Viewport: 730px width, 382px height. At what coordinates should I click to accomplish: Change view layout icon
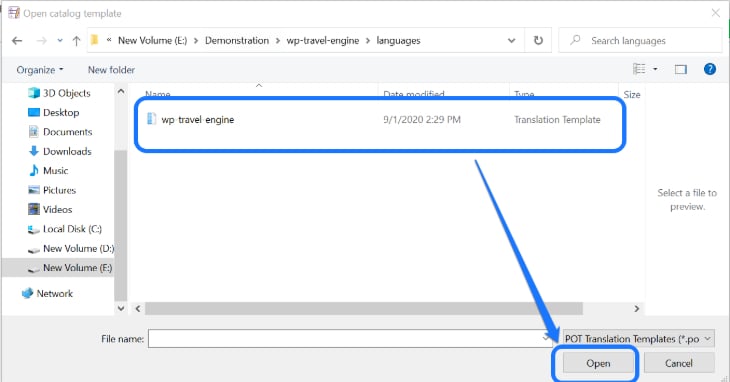(x=639, y=69)
